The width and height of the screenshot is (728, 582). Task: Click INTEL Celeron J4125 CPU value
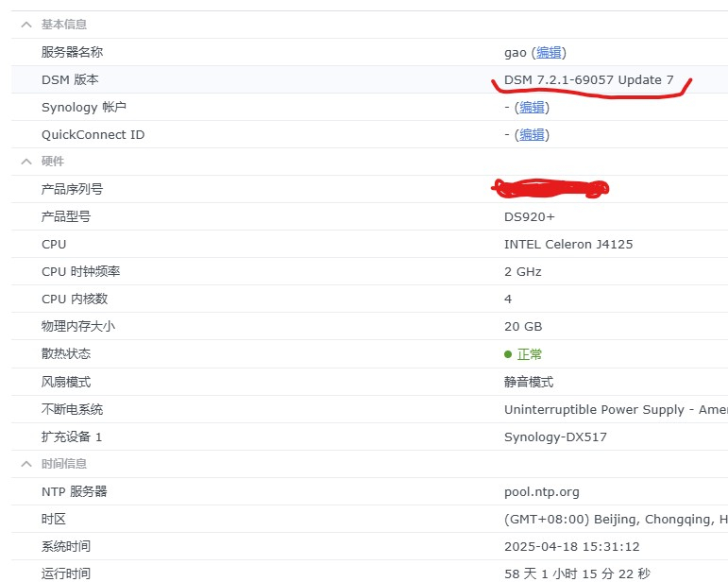568,245
